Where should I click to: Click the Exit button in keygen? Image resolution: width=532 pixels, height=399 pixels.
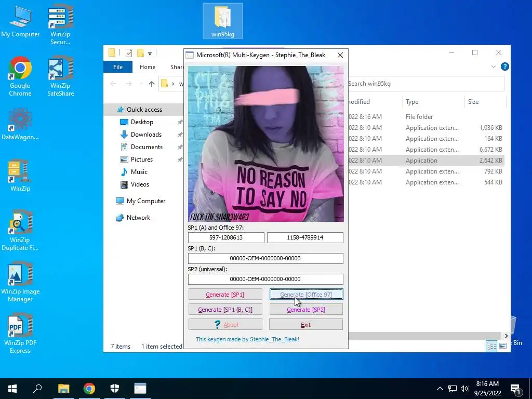306,325
